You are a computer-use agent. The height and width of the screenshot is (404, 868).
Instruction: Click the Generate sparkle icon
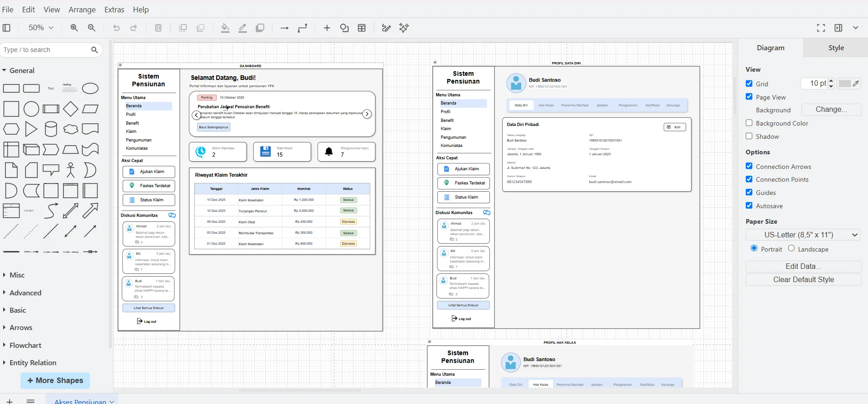(404, 28)
